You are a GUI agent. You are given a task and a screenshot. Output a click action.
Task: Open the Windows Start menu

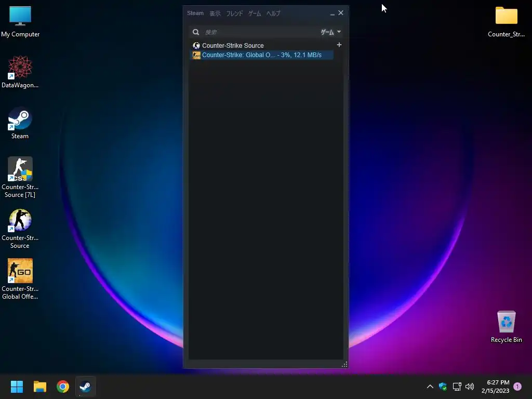point(17,387)
